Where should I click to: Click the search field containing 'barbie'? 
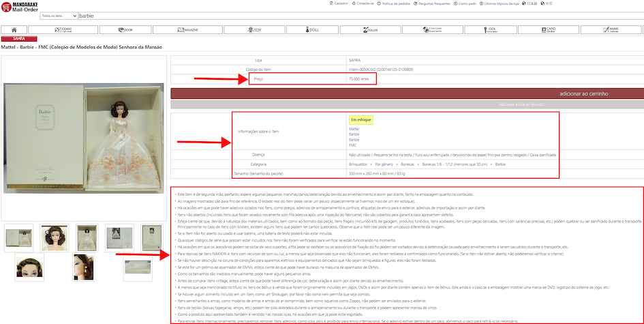click(361, 16)
